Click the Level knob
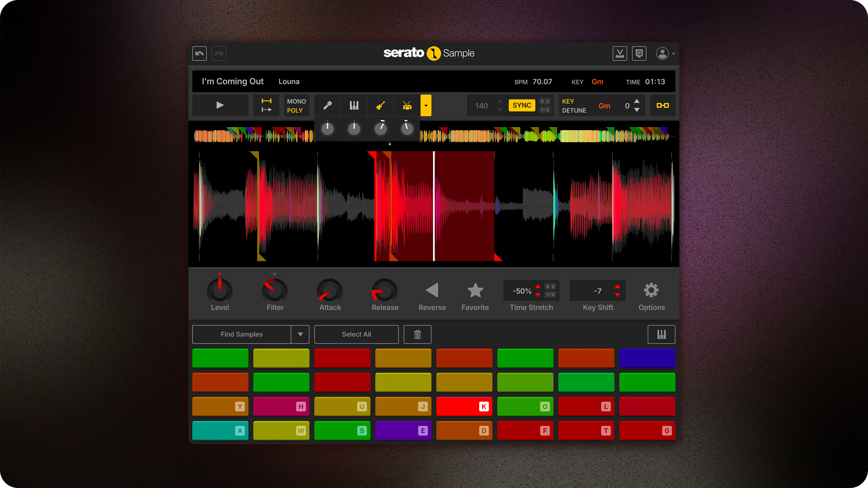868x488 pixels. coord(220,291)
